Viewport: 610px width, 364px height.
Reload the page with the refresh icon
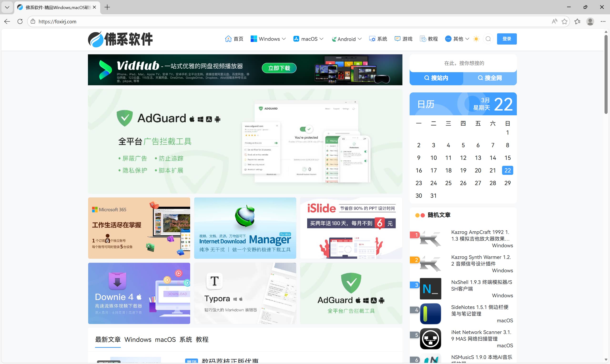pos(20,22)
